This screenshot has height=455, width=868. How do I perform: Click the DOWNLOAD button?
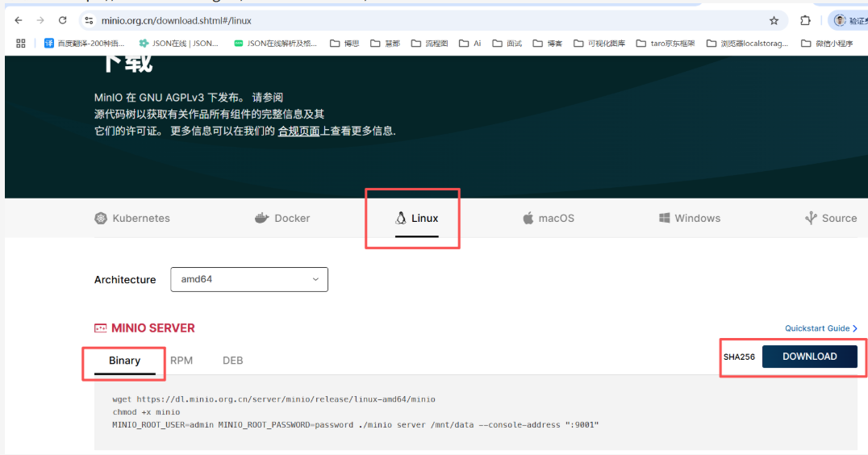[810, 357]
